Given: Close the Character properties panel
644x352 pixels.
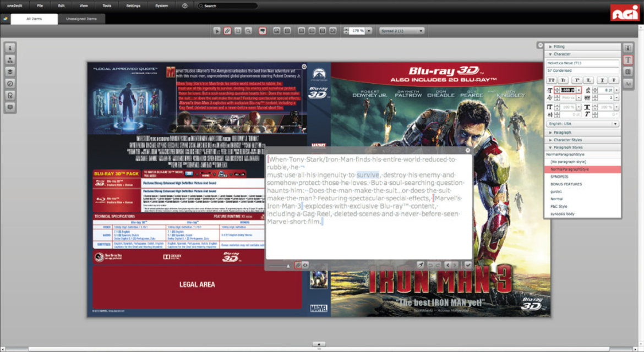Looking at the screenshot, I should tap(540, 45).
